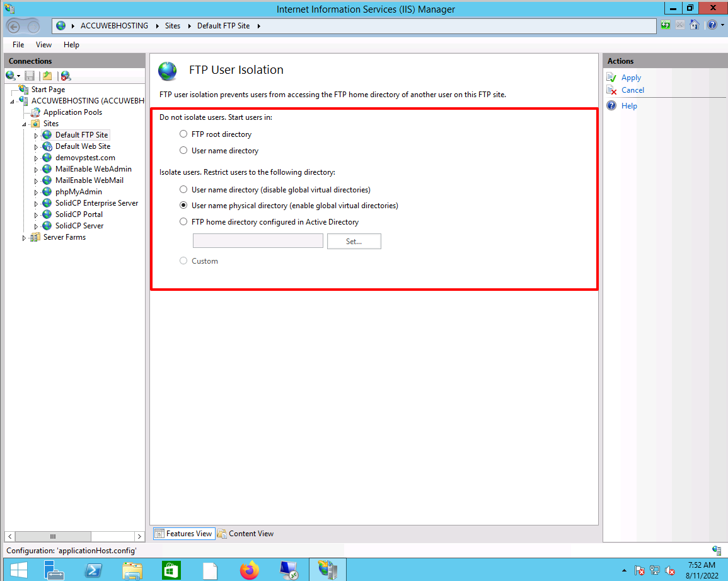Click the muted speaker tray icon

click(x=669, y=570)
